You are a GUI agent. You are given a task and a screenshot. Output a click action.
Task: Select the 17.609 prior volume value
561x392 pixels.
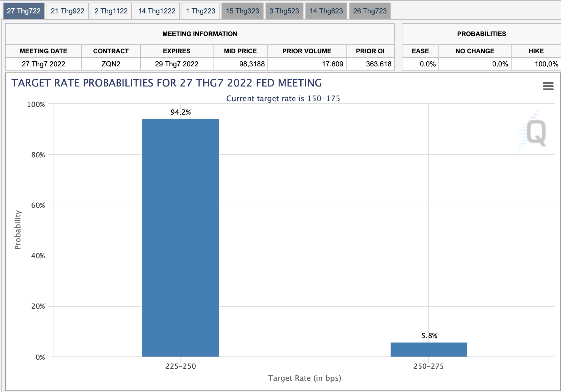(333, 64)
